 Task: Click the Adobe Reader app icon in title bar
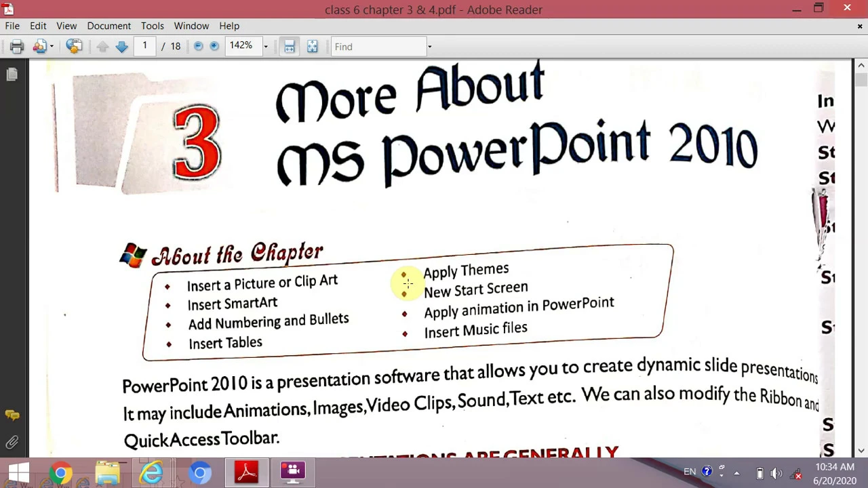point(8,9)
